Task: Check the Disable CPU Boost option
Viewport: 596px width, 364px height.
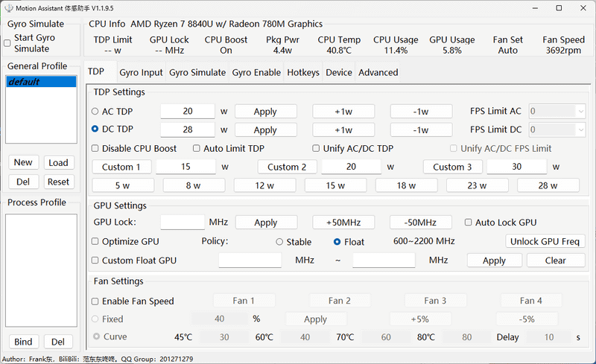Action: (95, 149)
